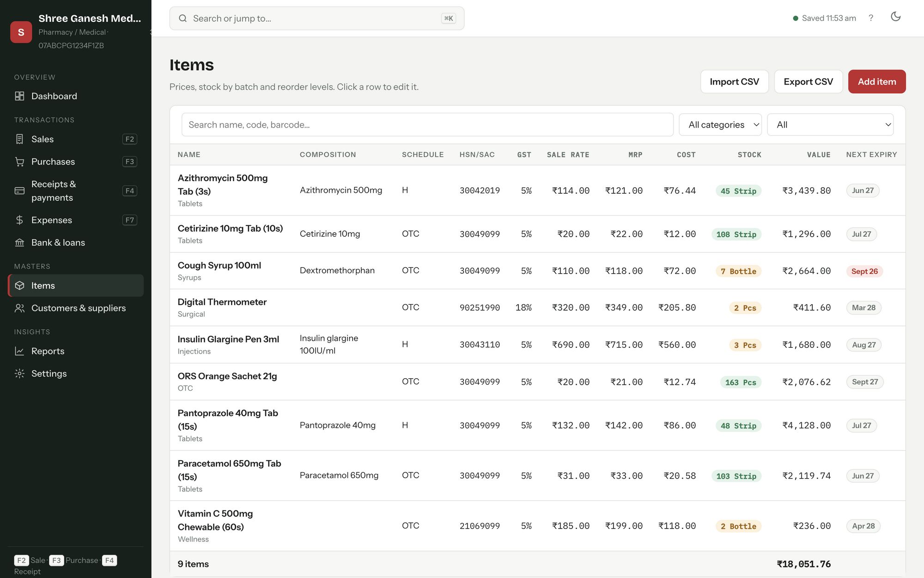Image resolution: width=924 pixels, height=578 pixels.
Task: Click the Items box icon
Action: pyautogui.click(x=19, y=286)
